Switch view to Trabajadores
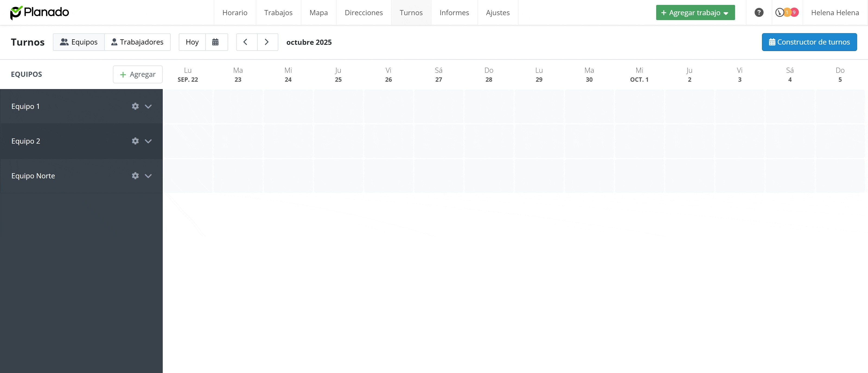This screenshot has height=373, width=868. (x=137, y=42)
